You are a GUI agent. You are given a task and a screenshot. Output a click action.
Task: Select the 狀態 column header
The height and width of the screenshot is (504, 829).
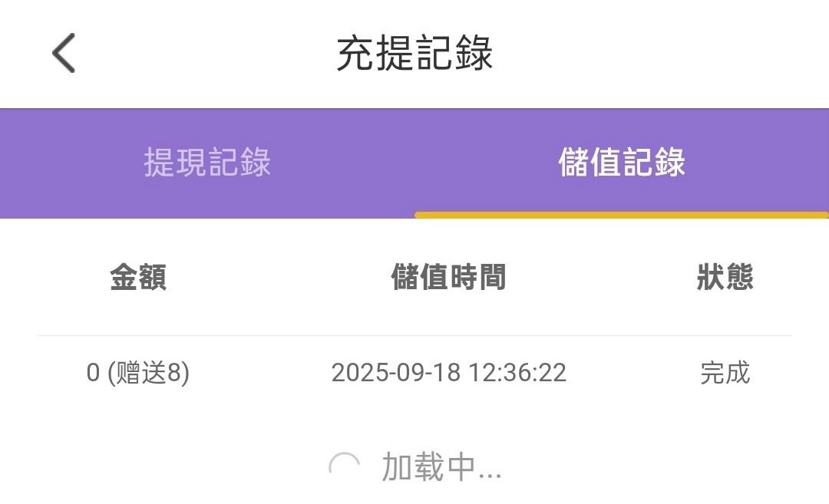coord(725,277)
